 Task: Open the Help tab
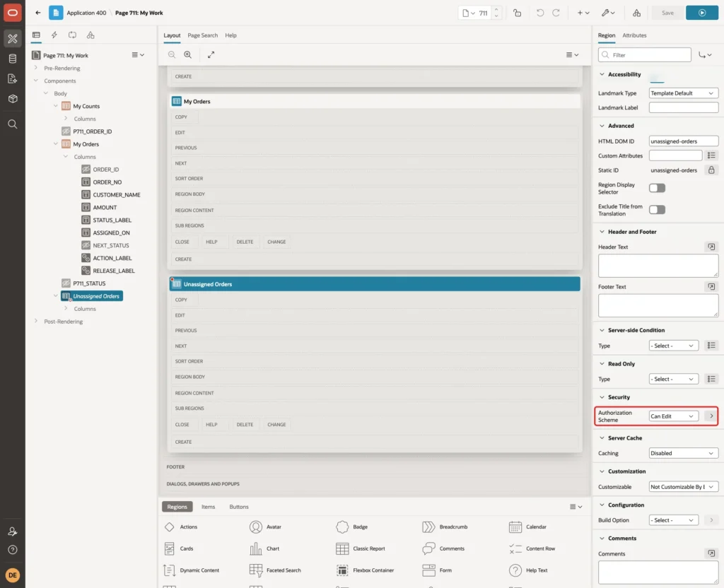point(231,35)
